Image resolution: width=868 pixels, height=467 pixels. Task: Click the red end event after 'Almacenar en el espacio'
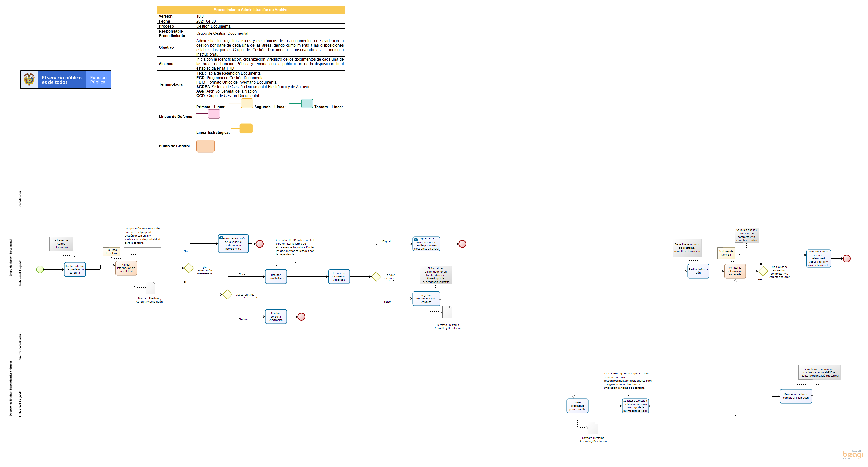point(846,259)
